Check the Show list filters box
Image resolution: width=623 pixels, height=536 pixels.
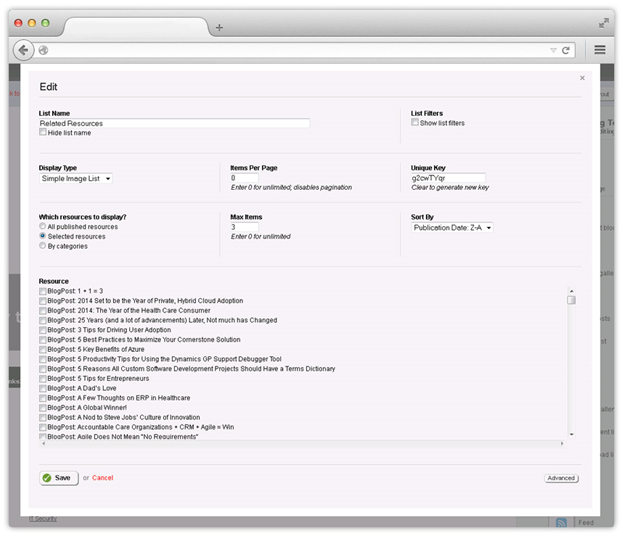pos(415,123)
